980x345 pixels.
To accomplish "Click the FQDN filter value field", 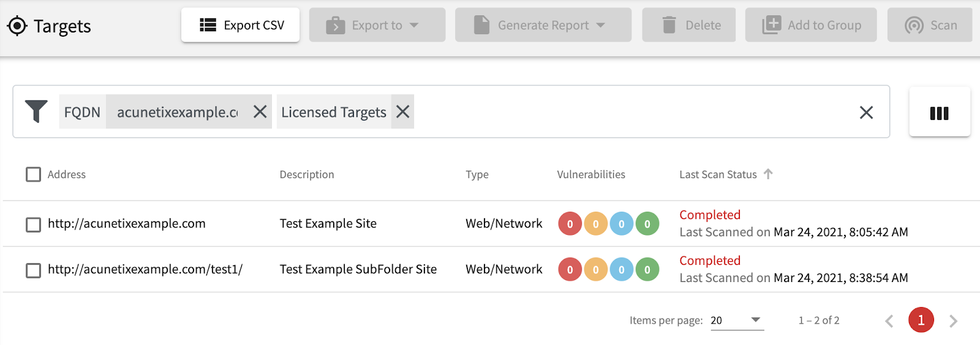I will click(177, 112).
